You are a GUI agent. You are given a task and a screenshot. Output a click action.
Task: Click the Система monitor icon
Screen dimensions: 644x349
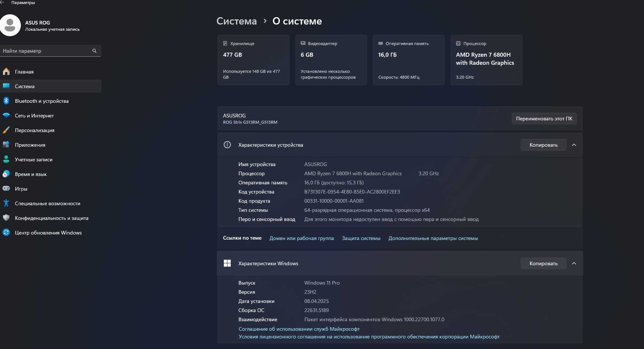(6, 86)
